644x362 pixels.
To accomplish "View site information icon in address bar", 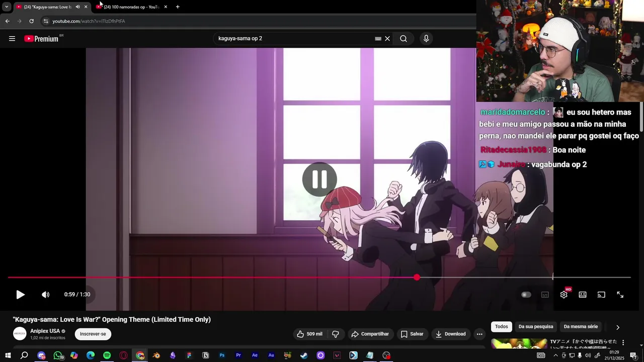I will [x=45, y=21].
